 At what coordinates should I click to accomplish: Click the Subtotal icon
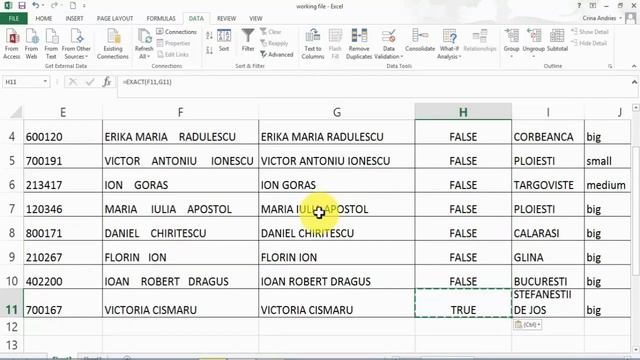click(557, 41)
